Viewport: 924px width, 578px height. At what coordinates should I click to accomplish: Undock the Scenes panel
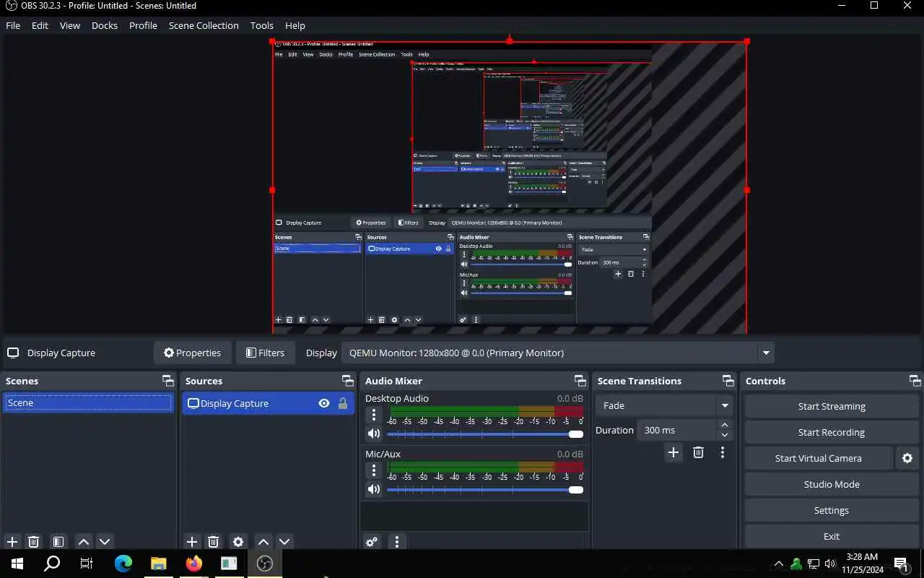click(x=168, y=381)
